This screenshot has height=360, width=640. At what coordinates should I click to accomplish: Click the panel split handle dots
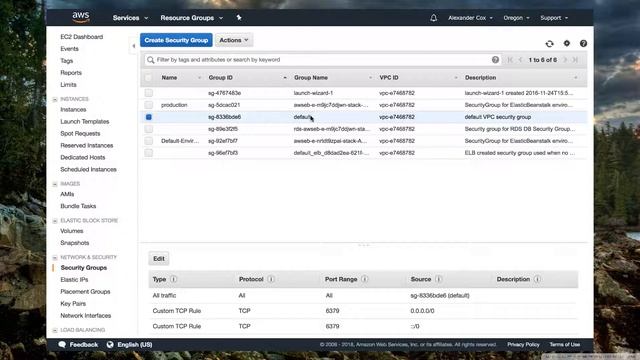pyautogui.click(x=363, y=245)
